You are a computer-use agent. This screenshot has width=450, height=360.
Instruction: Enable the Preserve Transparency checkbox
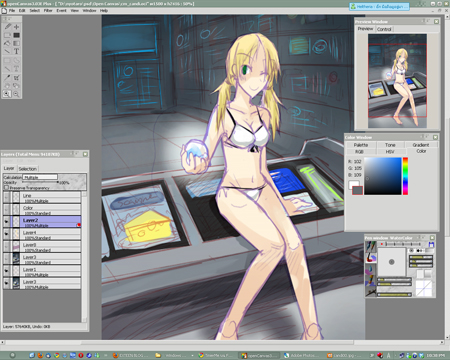pyautogui.click(x=6, y=188)
